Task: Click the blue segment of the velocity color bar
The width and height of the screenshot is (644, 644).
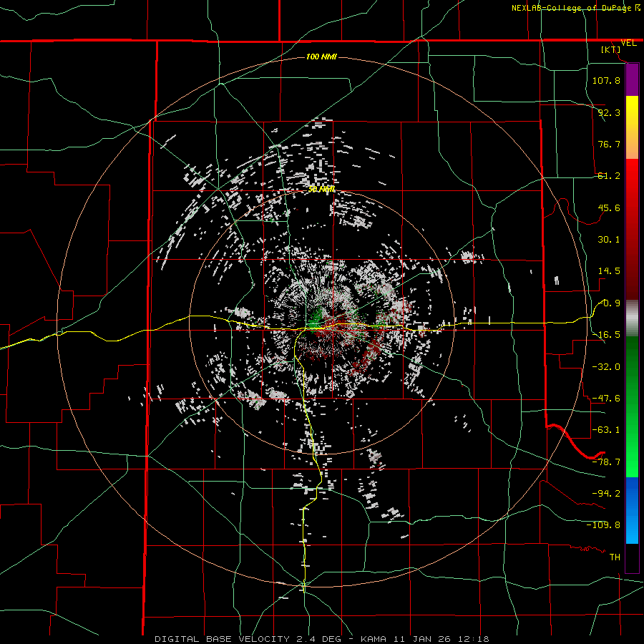Action: 632,510
